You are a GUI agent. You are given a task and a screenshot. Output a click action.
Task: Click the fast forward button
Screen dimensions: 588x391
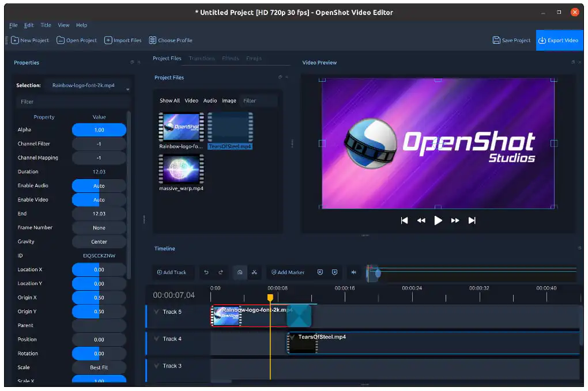[x=455, y=221]
